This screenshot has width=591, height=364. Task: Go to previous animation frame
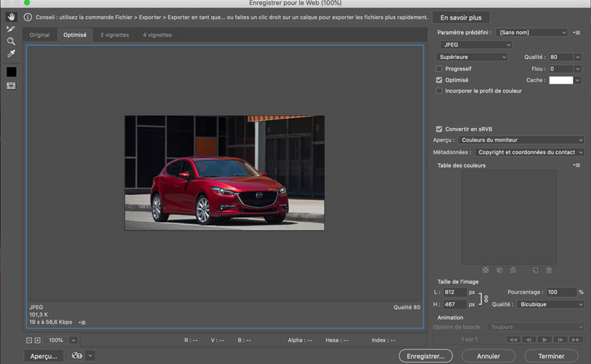pos(529,339)
